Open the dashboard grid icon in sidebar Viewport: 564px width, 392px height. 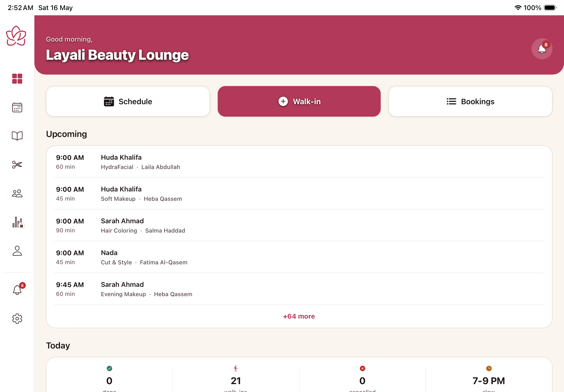click(x=17, y=79)
